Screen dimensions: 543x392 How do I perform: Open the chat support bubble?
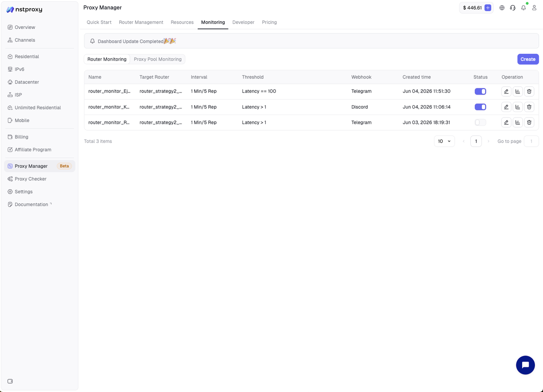(x=525, y=365)
